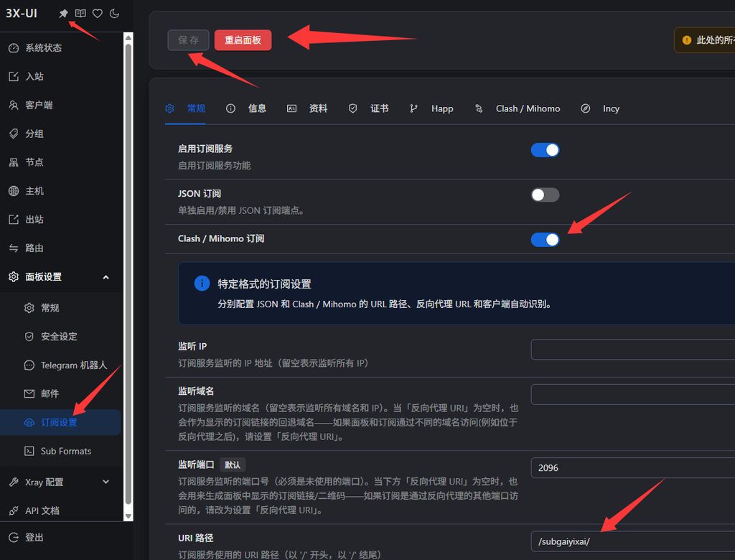Enable JSON 订阅 switch
Image resolution: width=735 pixels, height=560 pixels.
[545, 195]
